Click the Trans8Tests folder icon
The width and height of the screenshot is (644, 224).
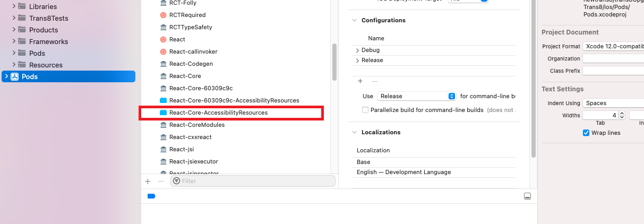click(22, 18)
